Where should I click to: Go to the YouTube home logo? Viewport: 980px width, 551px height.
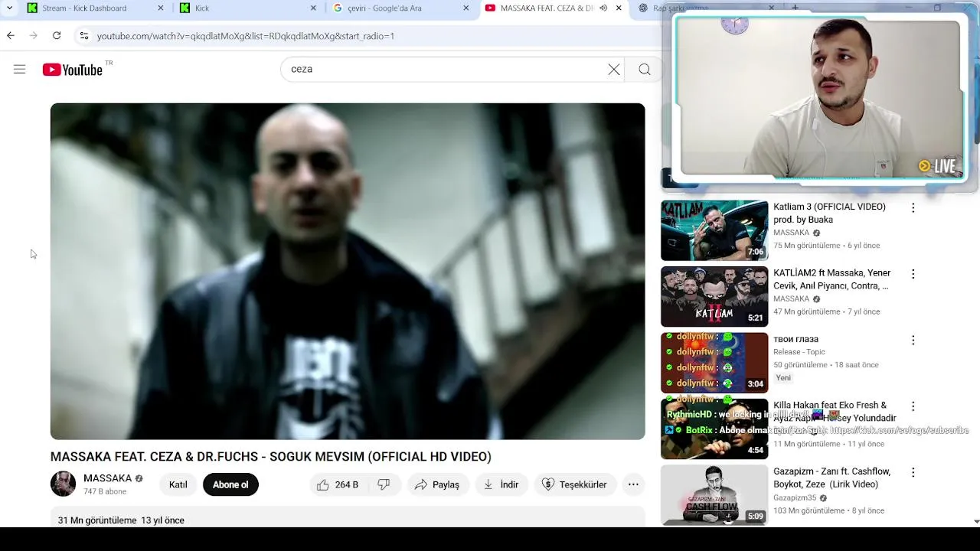coord(72,70)
